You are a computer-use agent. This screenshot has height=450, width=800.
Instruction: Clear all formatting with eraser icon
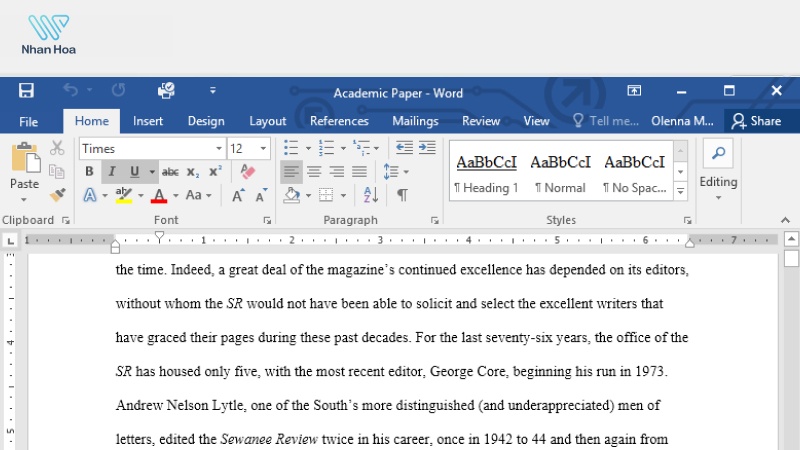(x=247, y=171)
